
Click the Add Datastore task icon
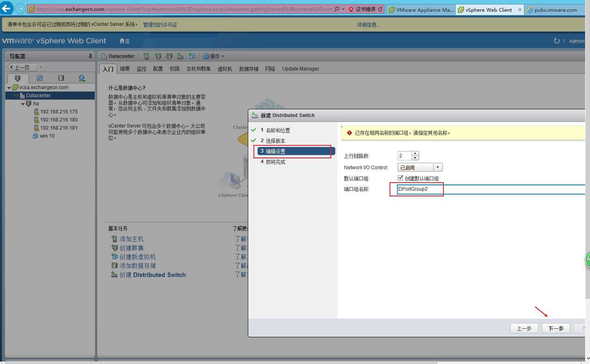pyautogui.click(x=114, y=266)
